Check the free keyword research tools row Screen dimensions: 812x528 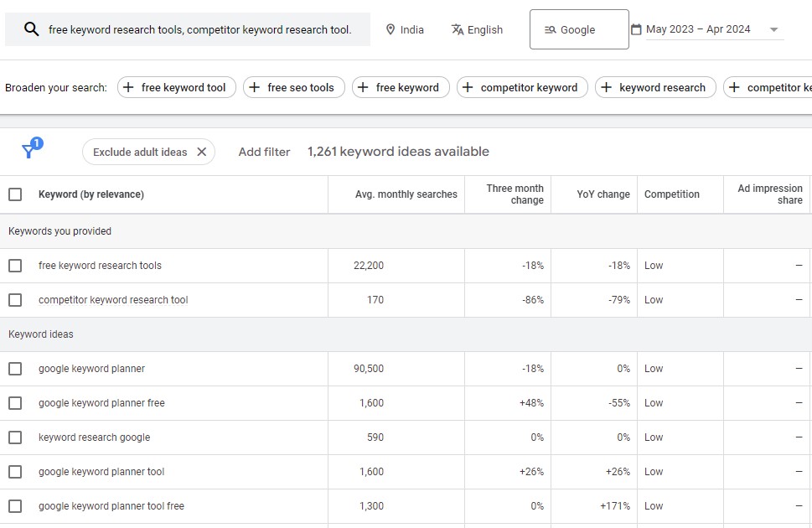16,266
